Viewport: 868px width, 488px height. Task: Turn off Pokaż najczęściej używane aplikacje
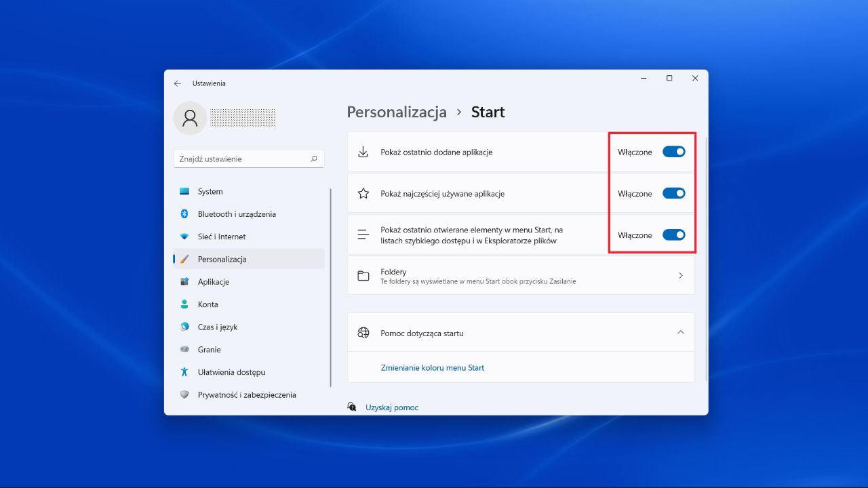pos(673,193)
